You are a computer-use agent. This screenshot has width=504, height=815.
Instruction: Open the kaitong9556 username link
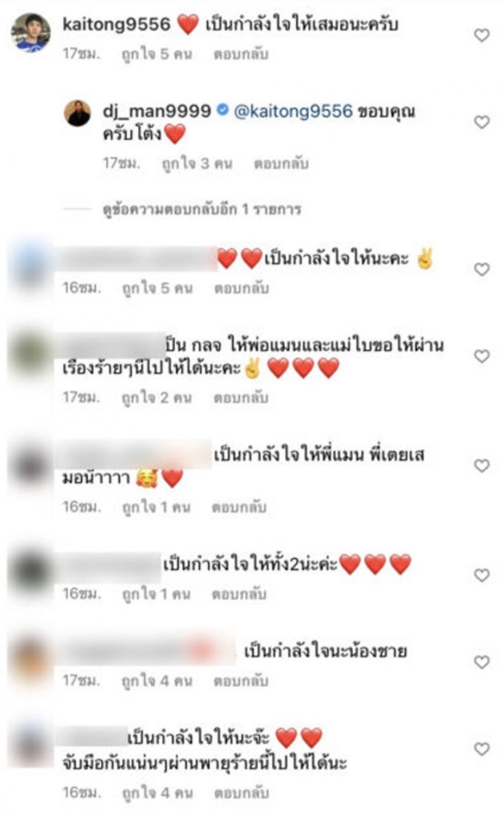click(116, 25)
